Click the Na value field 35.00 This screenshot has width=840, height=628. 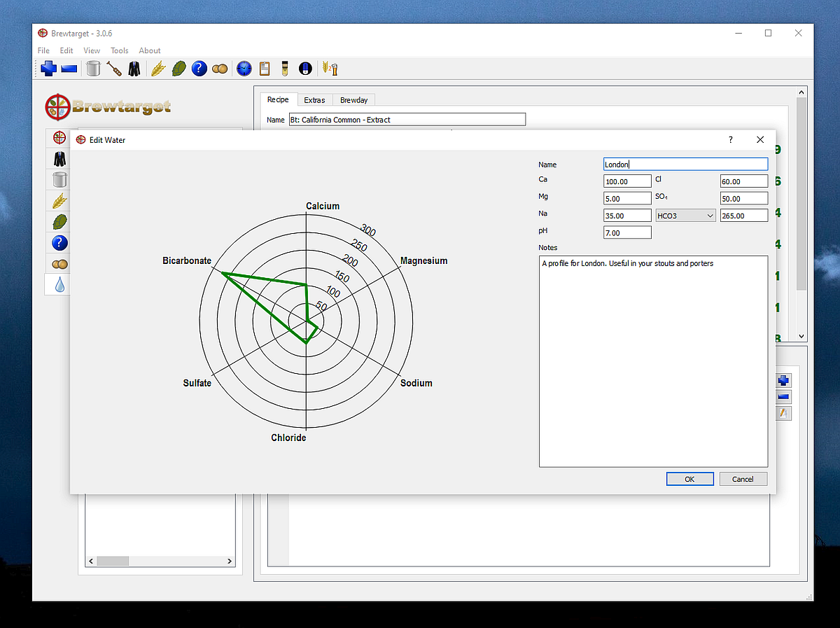click(627, 216)
